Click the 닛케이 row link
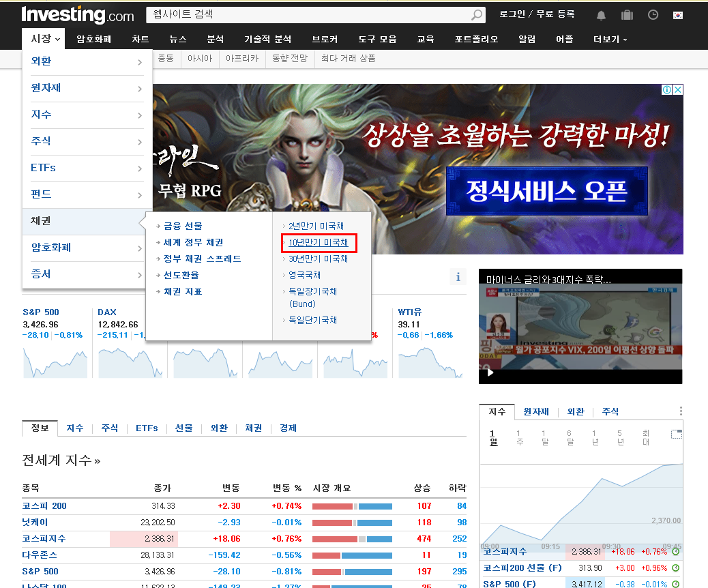Image resolution: width=708 pixels, height=588 pixels. click(35, 523)
